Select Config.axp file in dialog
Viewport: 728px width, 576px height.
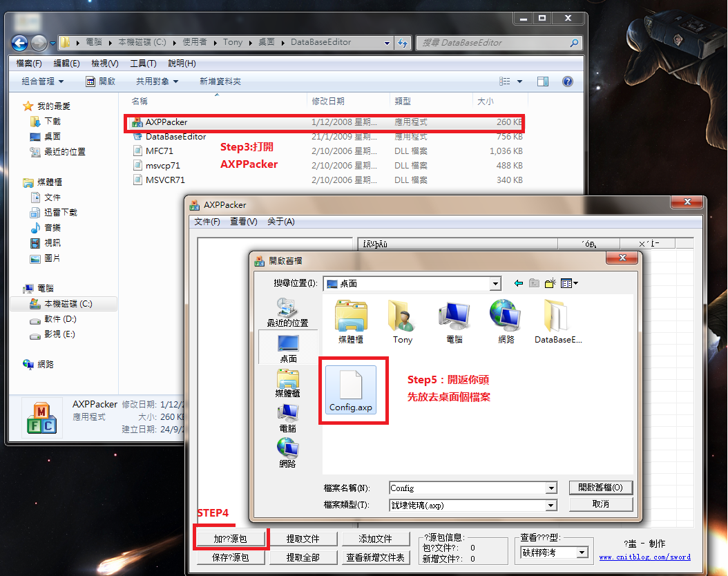click(x=351, y=390)
